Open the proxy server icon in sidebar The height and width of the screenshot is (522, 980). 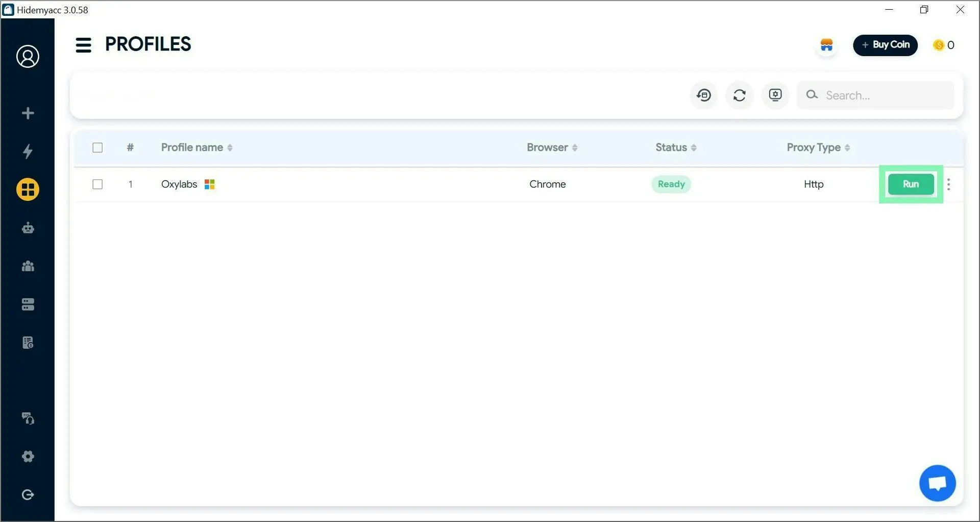[x=28, y=304]
